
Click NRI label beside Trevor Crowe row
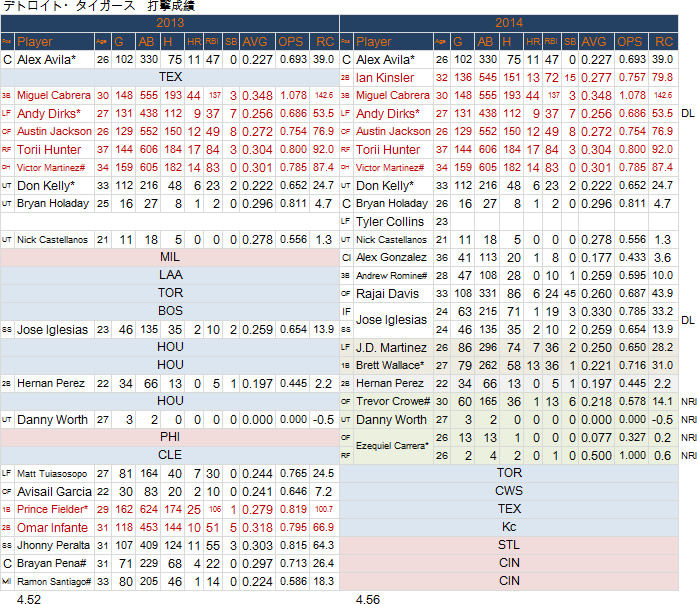click(x=689, y=402)
